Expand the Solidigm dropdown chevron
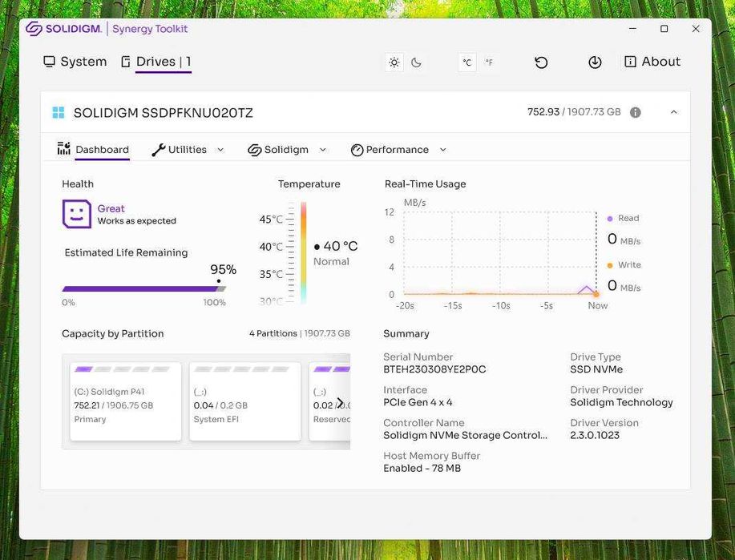 pos(322,150)
